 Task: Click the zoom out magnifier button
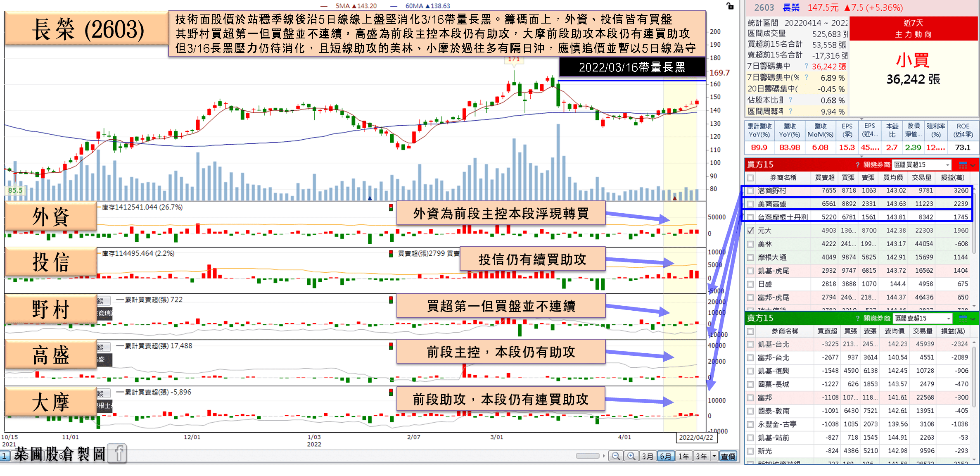616,456
